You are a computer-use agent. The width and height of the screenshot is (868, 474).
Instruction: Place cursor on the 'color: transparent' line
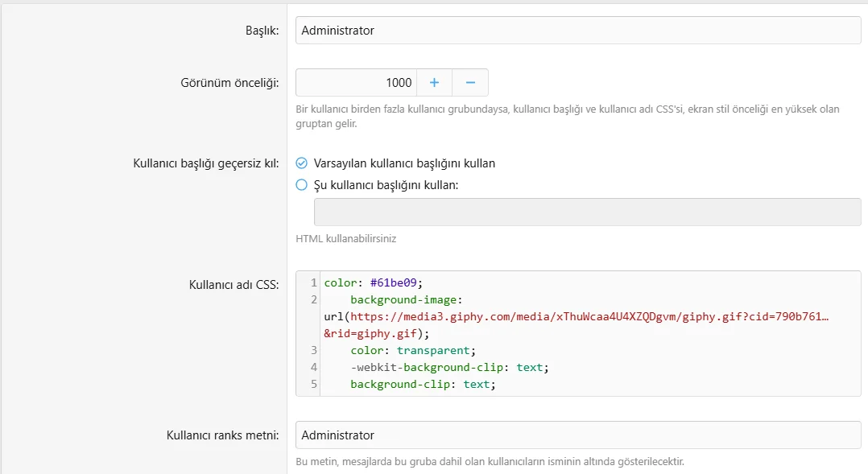[413, 351]
